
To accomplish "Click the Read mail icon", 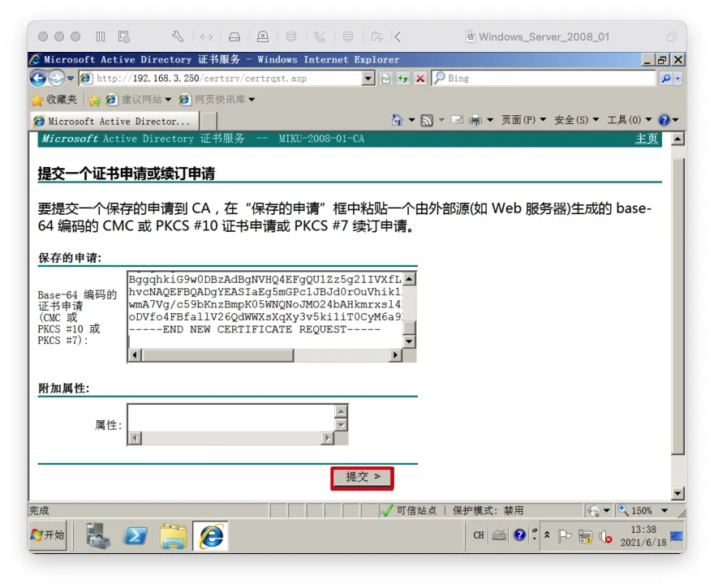I will click(x=457, y=120).
